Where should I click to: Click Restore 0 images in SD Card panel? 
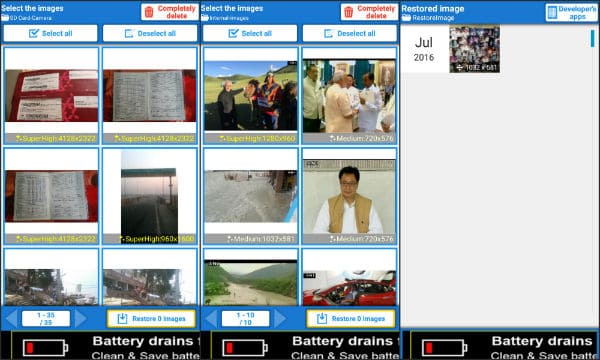click(151, 318)
